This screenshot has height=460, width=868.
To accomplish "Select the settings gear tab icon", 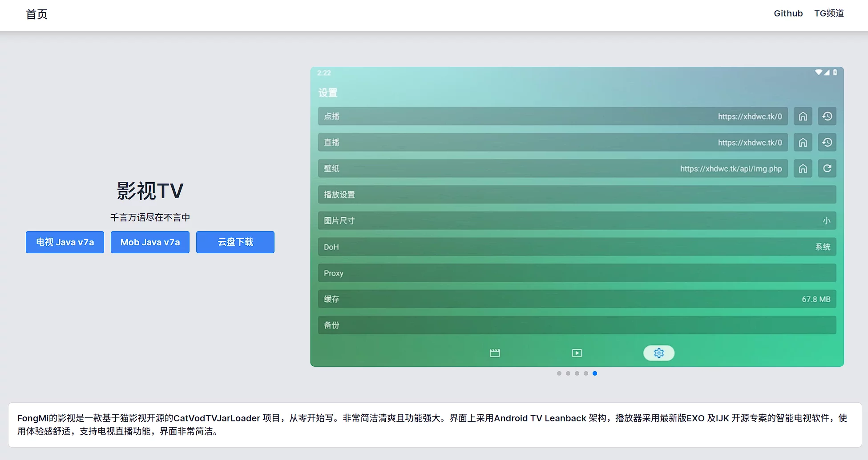I will tap(658, 353).
